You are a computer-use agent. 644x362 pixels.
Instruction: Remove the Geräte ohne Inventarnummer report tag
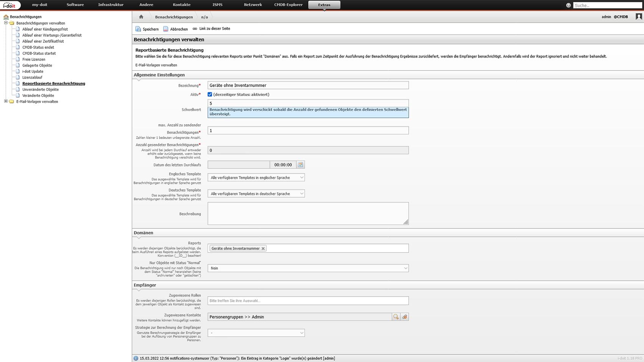pyautogui.click(x=263, y=248)
